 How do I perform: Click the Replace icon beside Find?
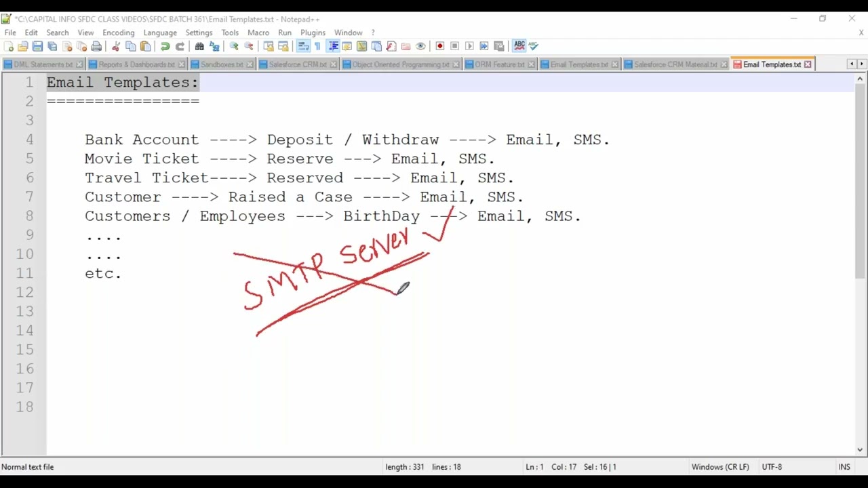click(x=214, y=46)
